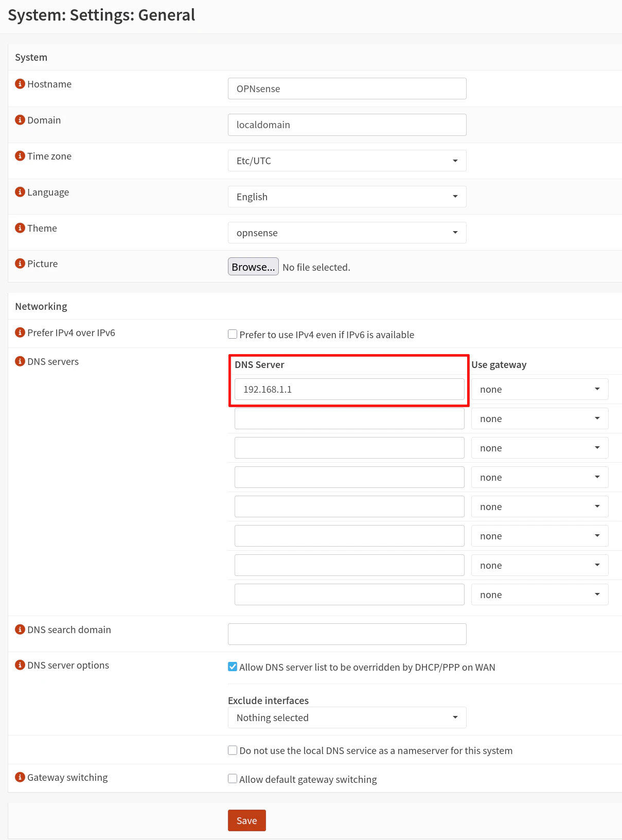Click the 'No file selected.' text
This screenshot has height=840, width=622.
[x=316, y=267]
